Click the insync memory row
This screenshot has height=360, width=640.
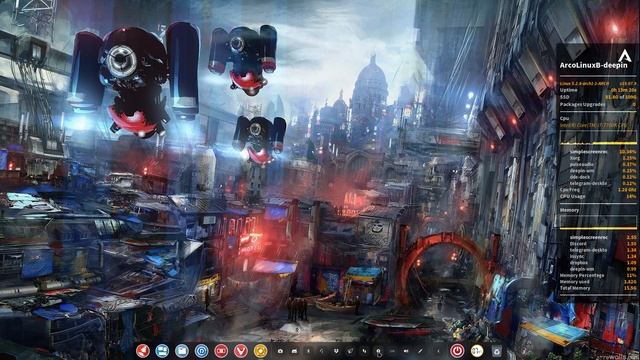point(602,256)
